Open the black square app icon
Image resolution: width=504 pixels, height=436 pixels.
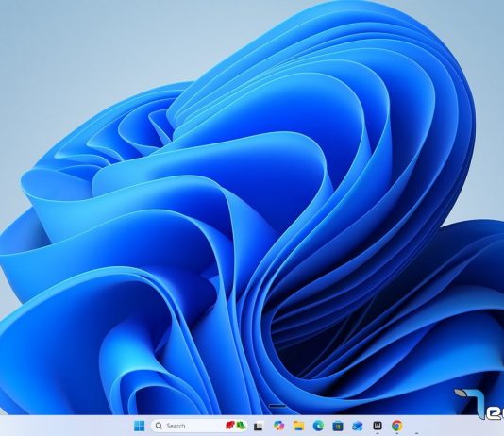[378, 426]
